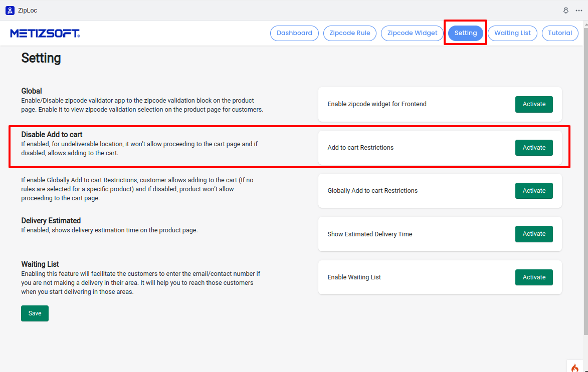Activate the Enable Waiting List option
Image resolution: width=588 pixels, height=372 pixels.
tap(533, 277)
